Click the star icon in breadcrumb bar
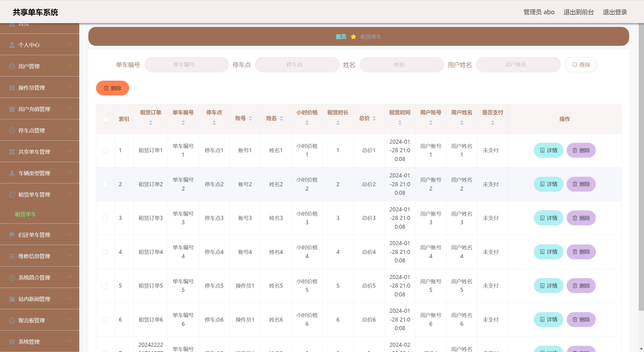The height and width of the screenshot is (352, 644). click(x=353, y=37)
